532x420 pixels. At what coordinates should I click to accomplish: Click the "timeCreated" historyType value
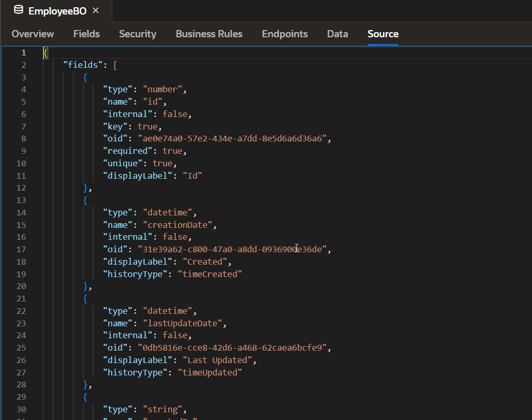click(210, 274)
